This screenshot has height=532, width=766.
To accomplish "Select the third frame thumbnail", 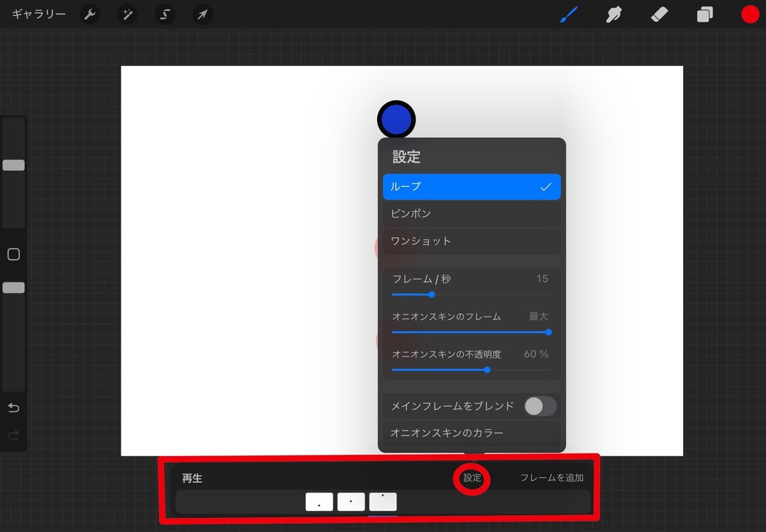I will pyautogui.click(x=383, y=501).
